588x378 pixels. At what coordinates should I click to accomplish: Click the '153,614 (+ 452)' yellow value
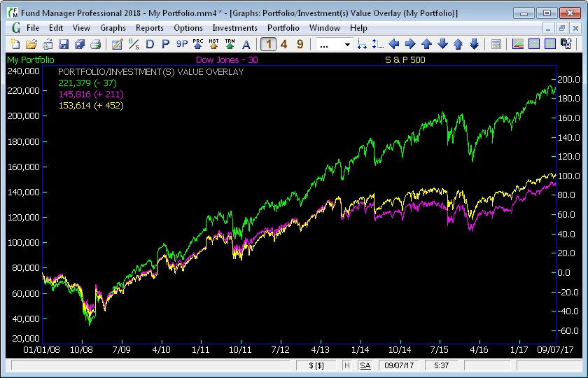91,106
